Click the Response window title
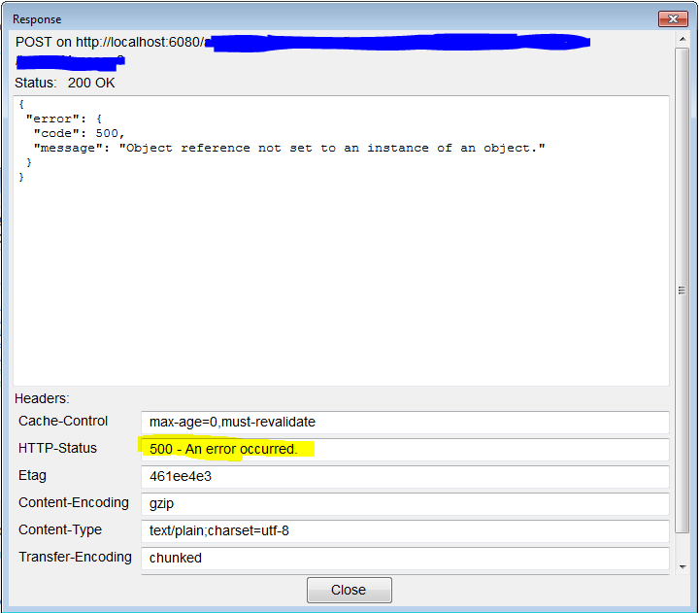This screenshot has width=700, height=613. click(37, 19)
